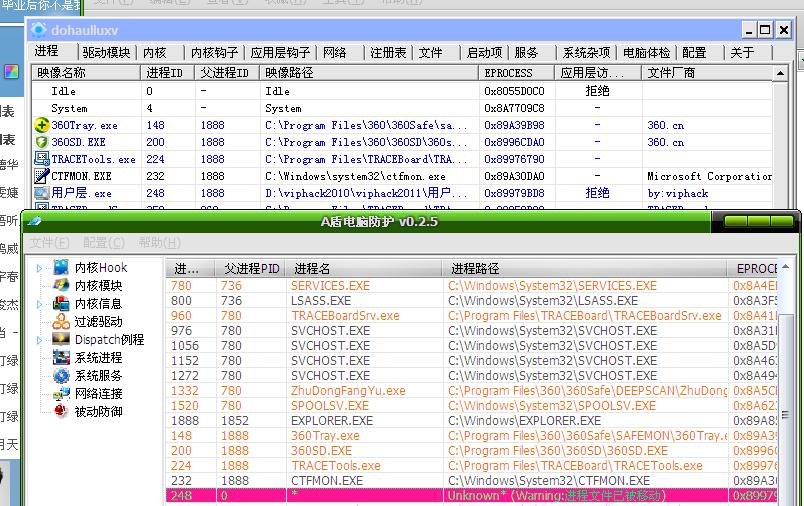This screenshot has height=506, width=804.
Task: Click scroll-up arrow of A盾 process list
Action: 785,267
